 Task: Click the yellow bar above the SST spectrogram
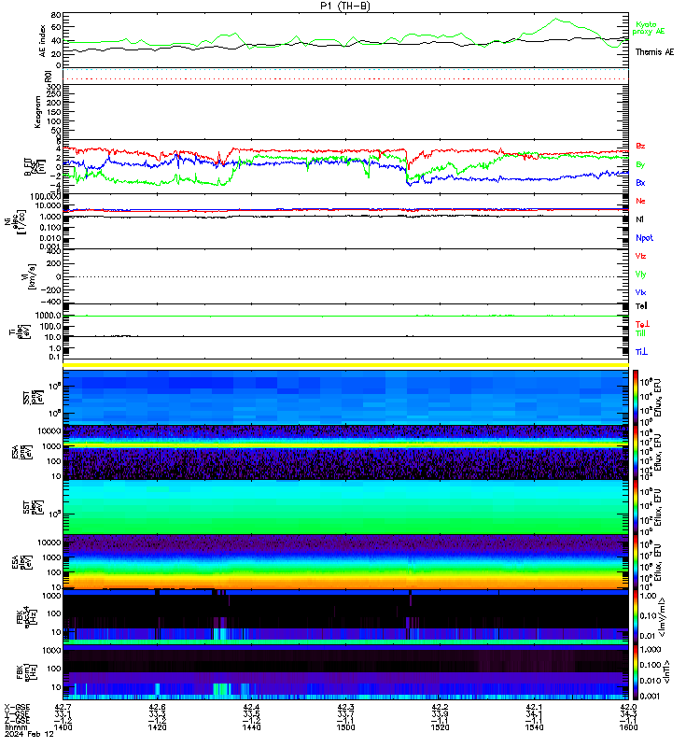coord(345,365)
